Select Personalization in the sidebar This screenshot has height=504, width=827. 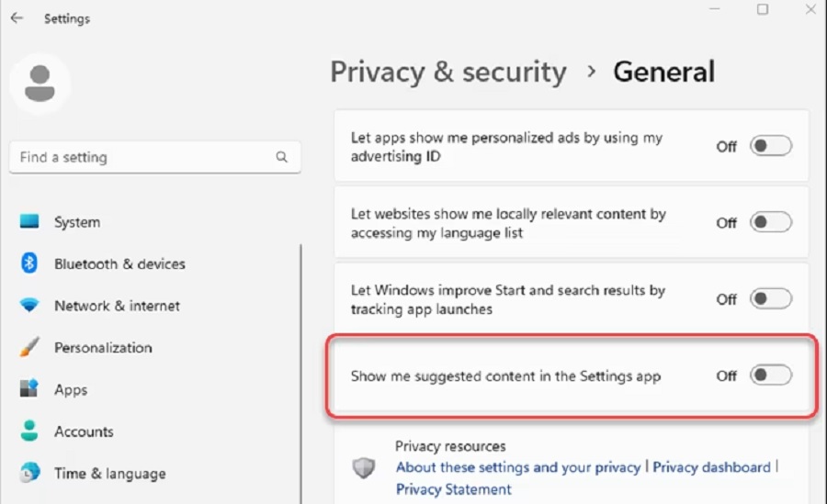(103, 347)
